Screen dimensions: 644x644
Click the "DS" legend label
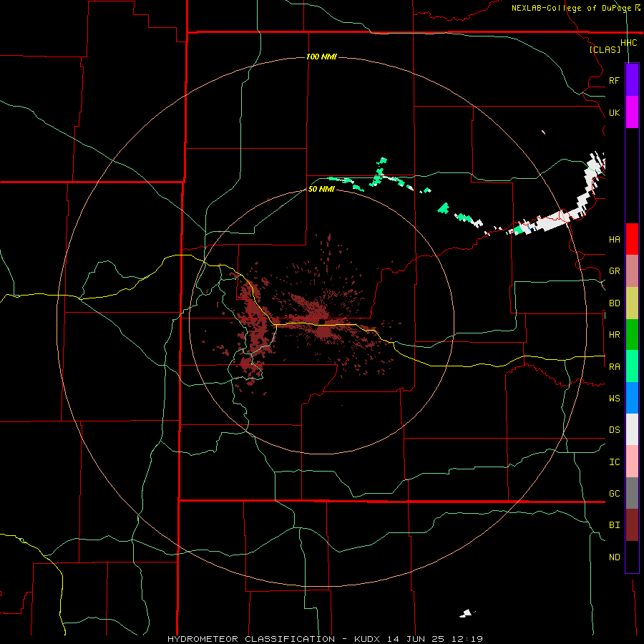click(614, 430)
